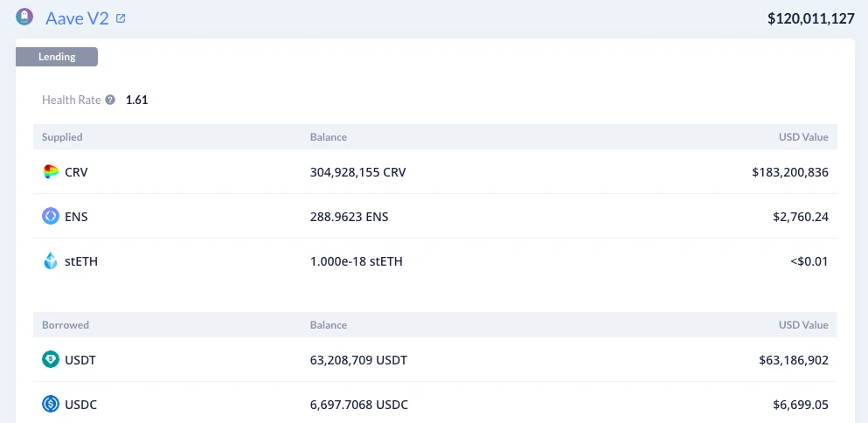Click the ENS token icon
Image resolution: width=868 pixels, height=423 pixels.
pyautogui.click(x=51, y=216)
